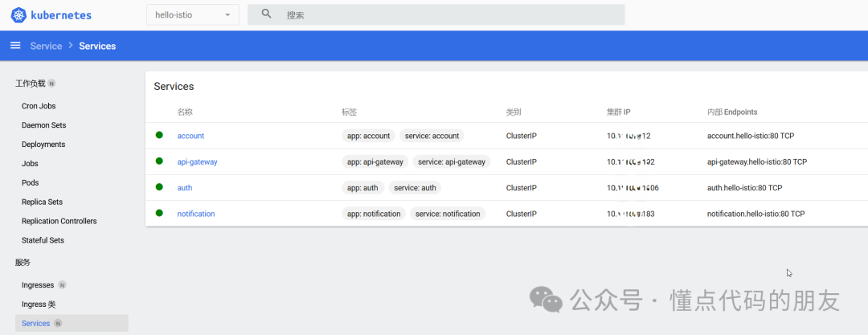Click the 名称 column header
The height and width of the screenshot is (335, 868).
185,112
